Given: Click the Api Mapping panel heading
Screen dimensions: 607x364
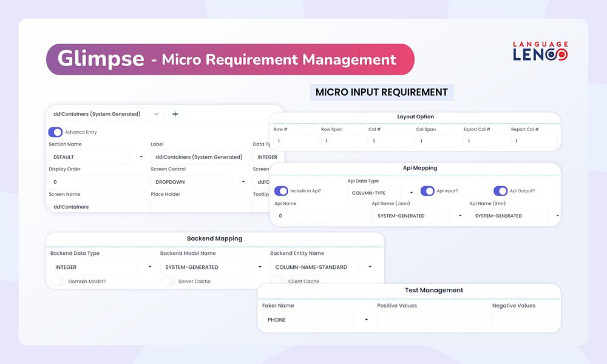Looking at the screenshot, I should (x=420, y=168).
